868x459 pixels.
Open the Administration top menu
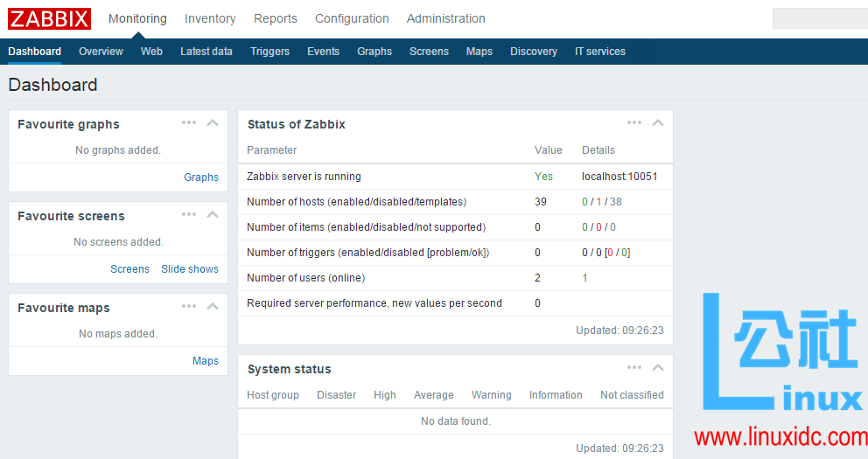click(445, 18)
